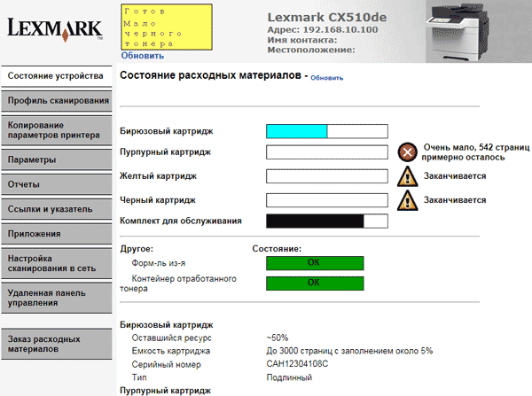
Task: Open Отчеты menu item
Action: [x=57, y=184]
